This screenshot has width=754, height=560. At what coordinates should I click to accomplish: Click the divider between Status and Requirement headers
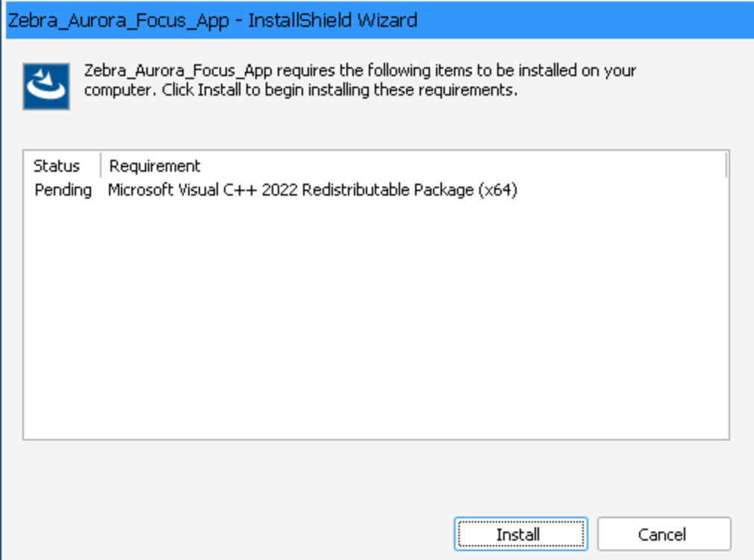click(x=101, y=166)
